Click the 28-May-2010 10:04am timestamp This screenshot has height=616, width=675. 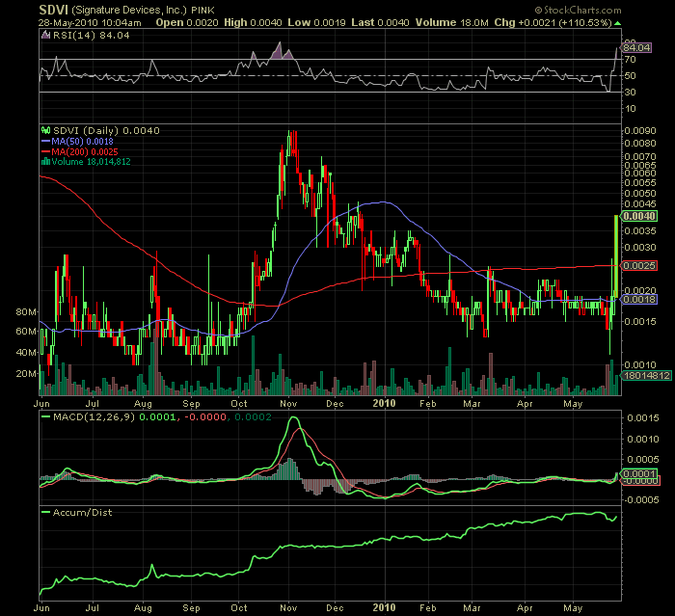point(90,23)
